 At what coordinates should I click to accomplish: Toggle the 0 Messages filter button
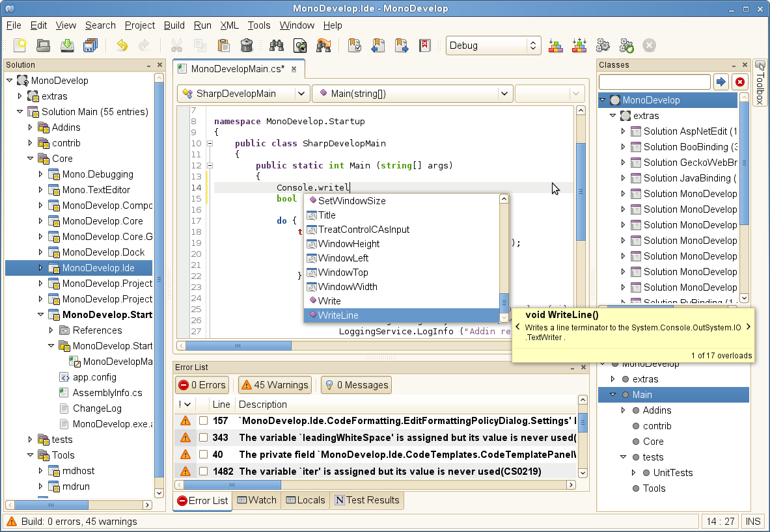355,384
